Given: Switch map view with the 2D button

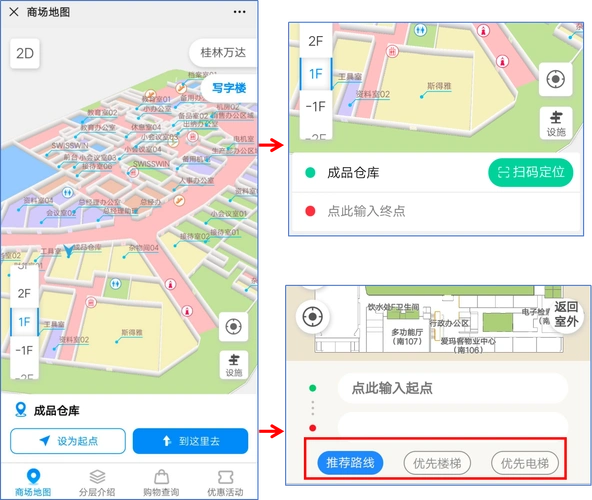Looking at the screenshot, I should (25, 54).
